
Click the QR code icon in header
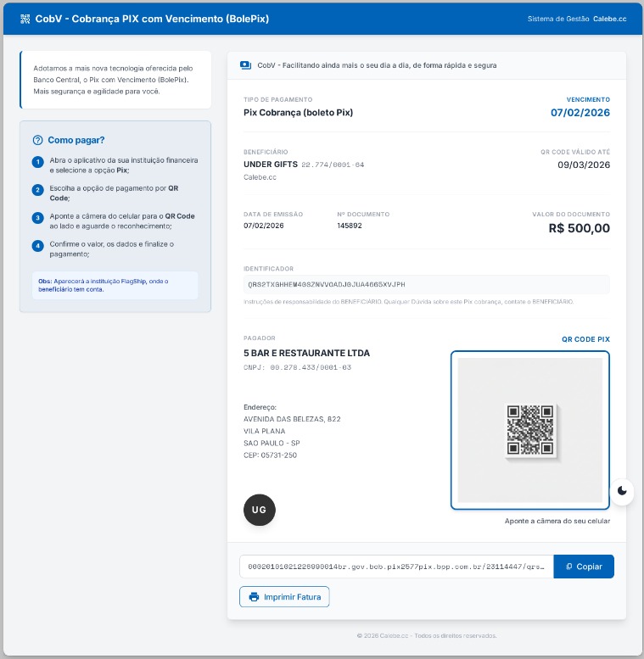[25, 18]
